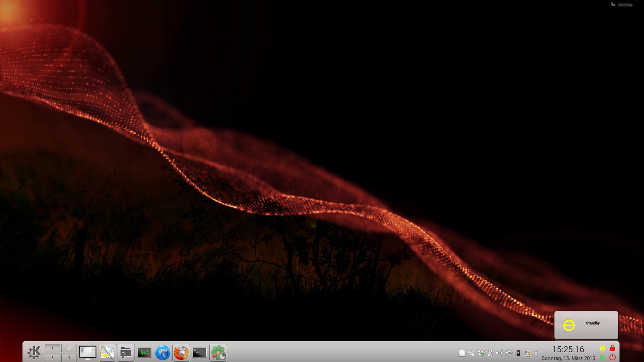Open the Dropbox tray icon
644x362 pixels.
coord(480,353)
